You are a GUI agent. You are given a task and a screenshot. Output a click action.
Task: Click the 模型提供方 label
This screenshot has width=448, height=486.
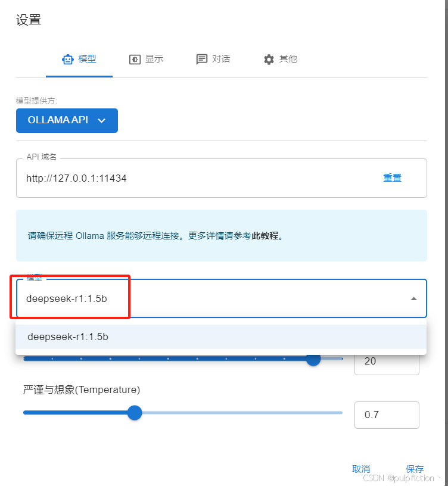[x=36, y=101]
